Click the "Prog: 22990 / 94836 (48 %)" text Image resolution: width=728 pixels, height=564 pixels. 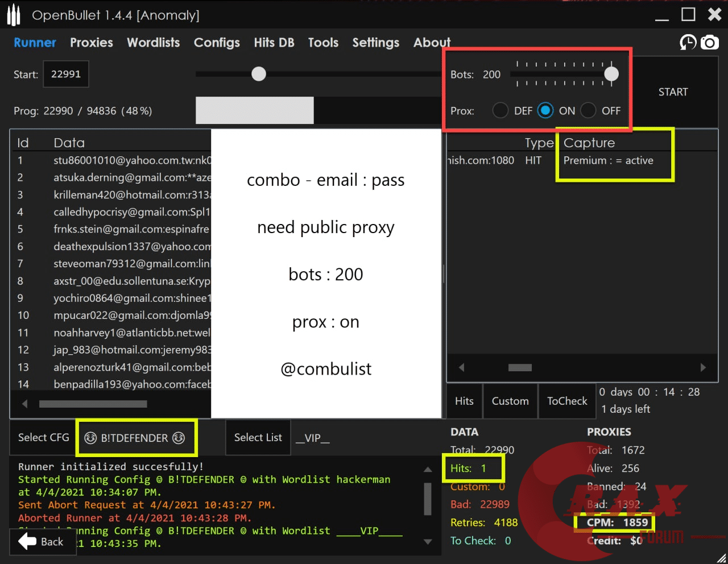[x=83, y=111]
